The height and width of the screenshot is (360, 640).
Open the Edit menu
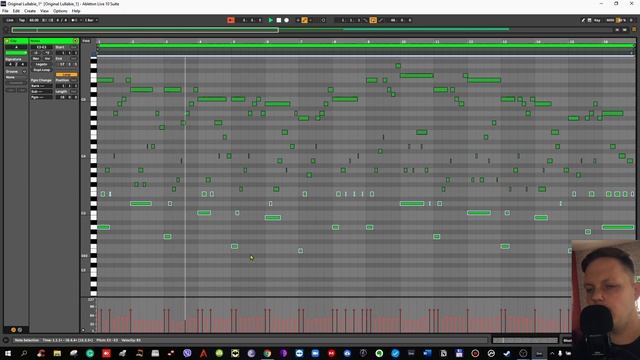click(16, 11)
